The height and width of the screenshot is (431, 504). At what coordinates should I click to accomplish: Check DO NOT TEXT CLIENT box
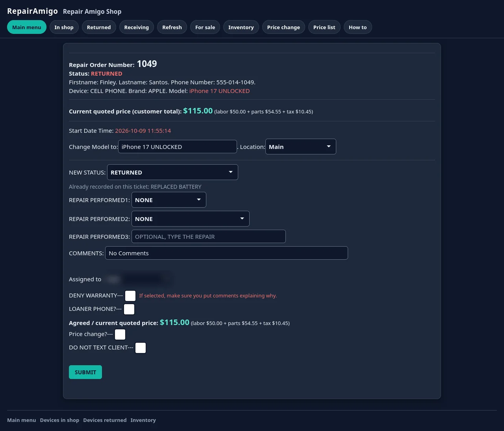pos(141,348)
